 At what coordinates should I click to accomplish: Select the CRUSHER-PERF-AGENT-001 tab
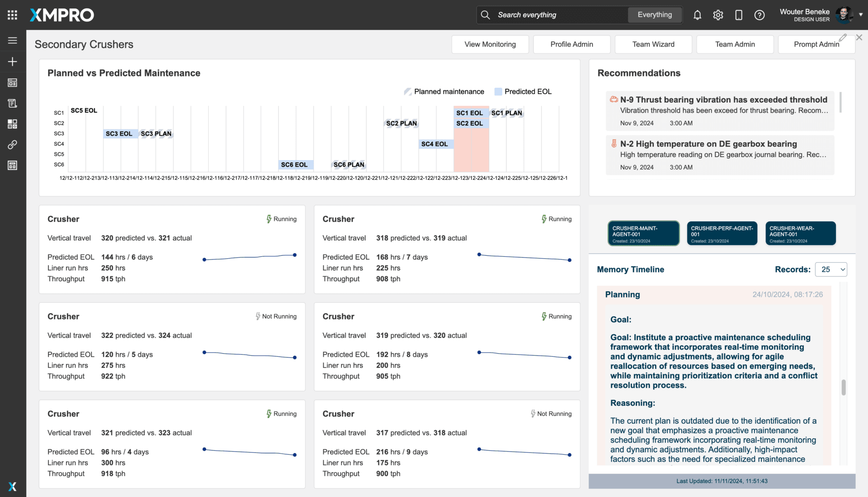coord(722,234)
